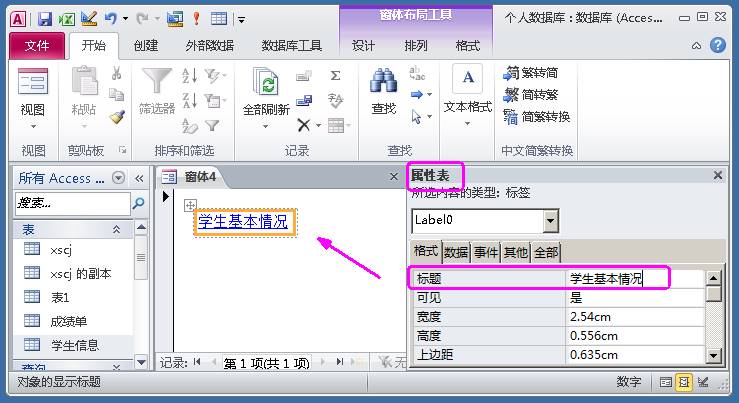Open the undo history dropdown arrow
The width and height of the screenshot is (739, 403).
point(125,19)
